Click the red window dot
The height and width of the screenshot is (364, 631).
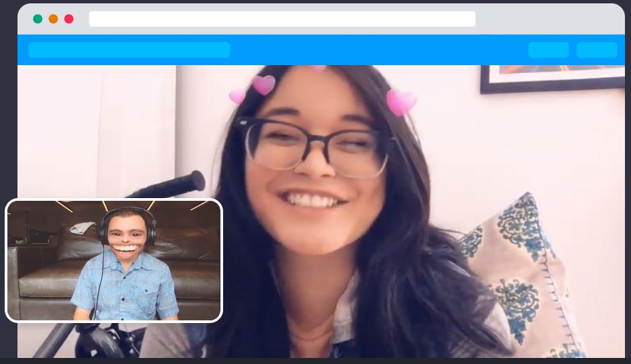click(69, 19)
